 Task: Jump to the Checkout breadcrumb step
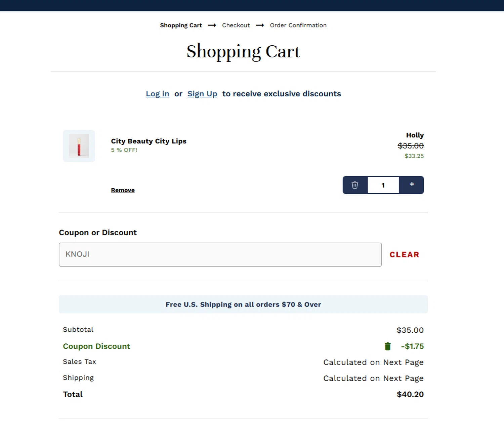pos(236,26)
